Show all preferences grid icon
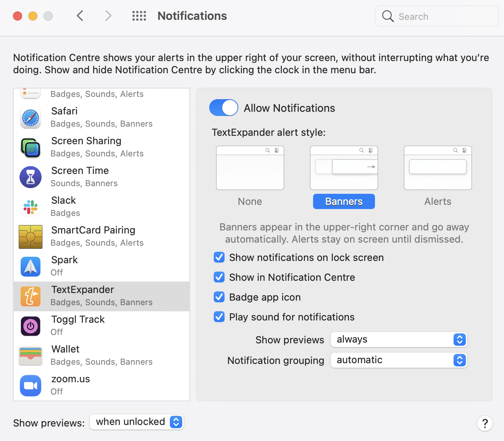Viewport: 504px width, 441px height. pyautogui.click(x=139, y=16)
